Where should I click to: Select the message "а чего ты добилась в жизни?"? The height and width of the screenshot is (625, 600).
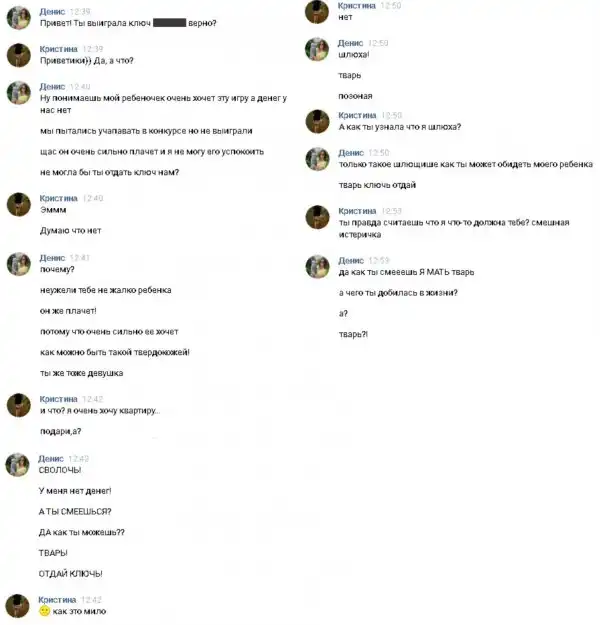pos(398,293)
